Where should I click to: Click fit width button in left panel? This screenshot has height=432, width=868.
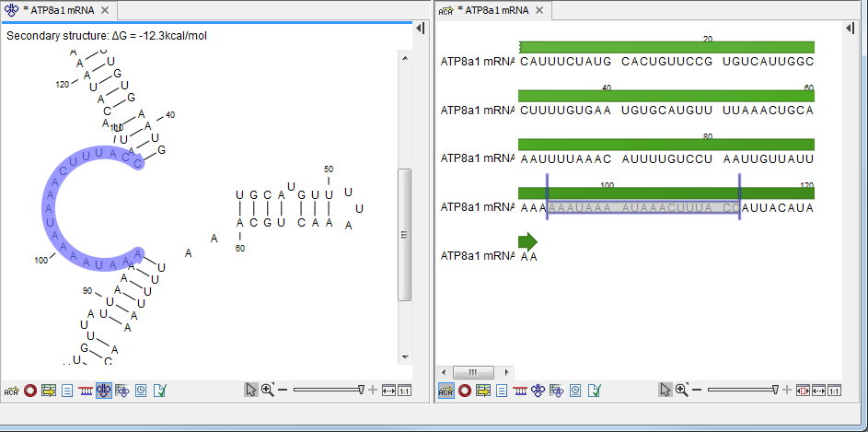point(388,391)
